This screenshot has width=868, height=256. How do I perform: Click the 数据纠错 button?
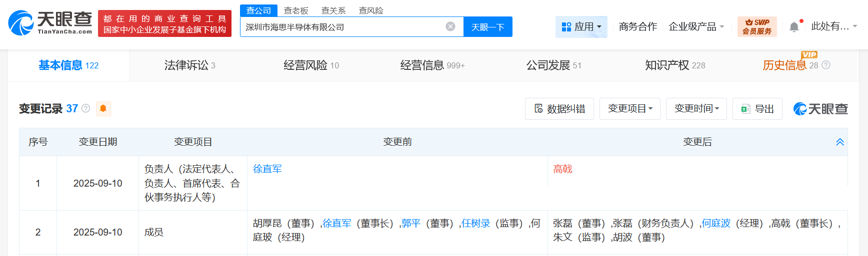pos(559,109)
